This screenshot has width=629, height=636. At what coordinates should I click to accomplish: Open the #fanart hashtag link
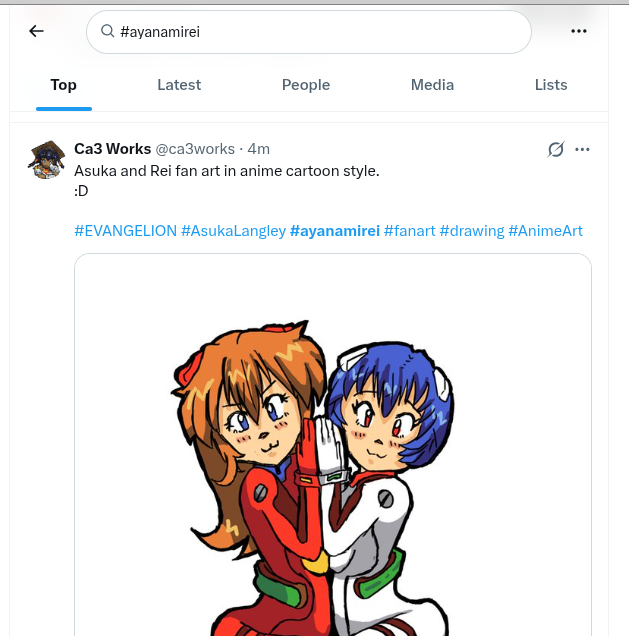pos(410,231)
